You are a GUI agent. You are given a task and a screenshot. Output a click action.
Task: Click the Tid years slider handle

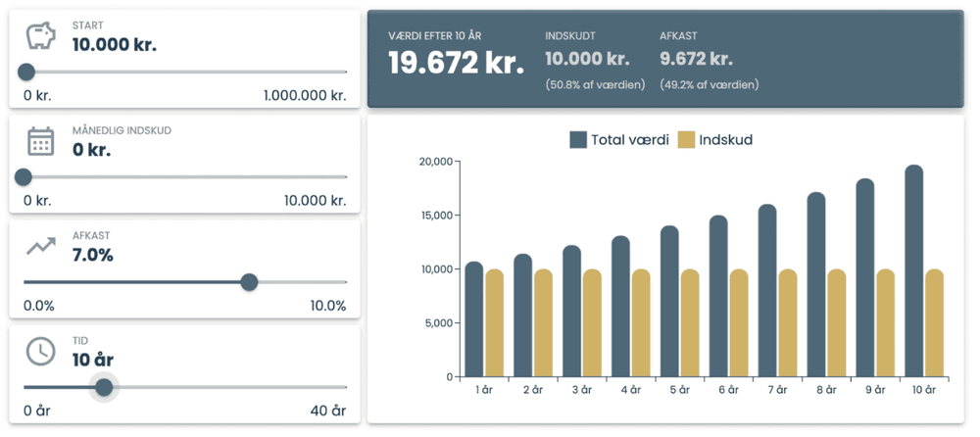click(x=104, y=387)
